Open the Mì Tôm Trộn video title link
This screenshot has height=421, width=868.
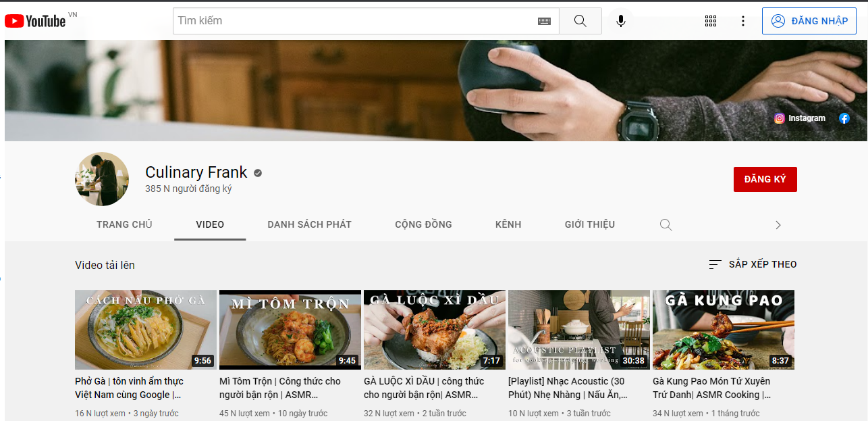(280, 388)
